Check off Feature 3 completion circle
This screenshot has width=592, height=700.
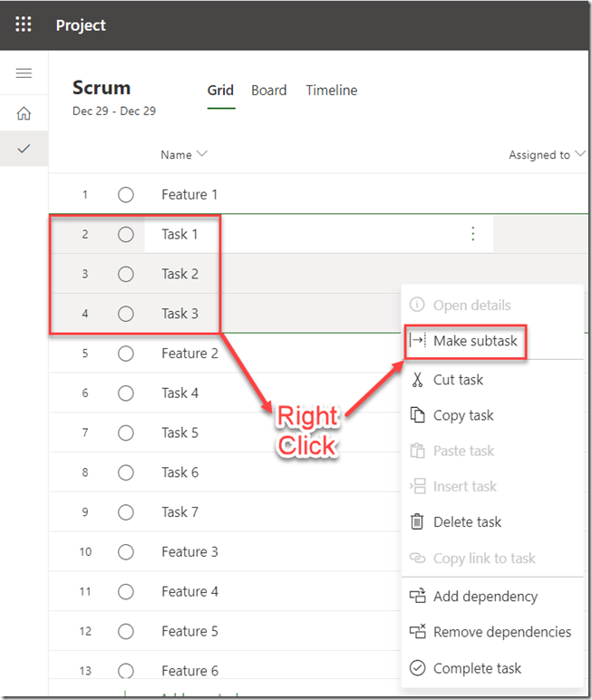[x=126, y=552]
